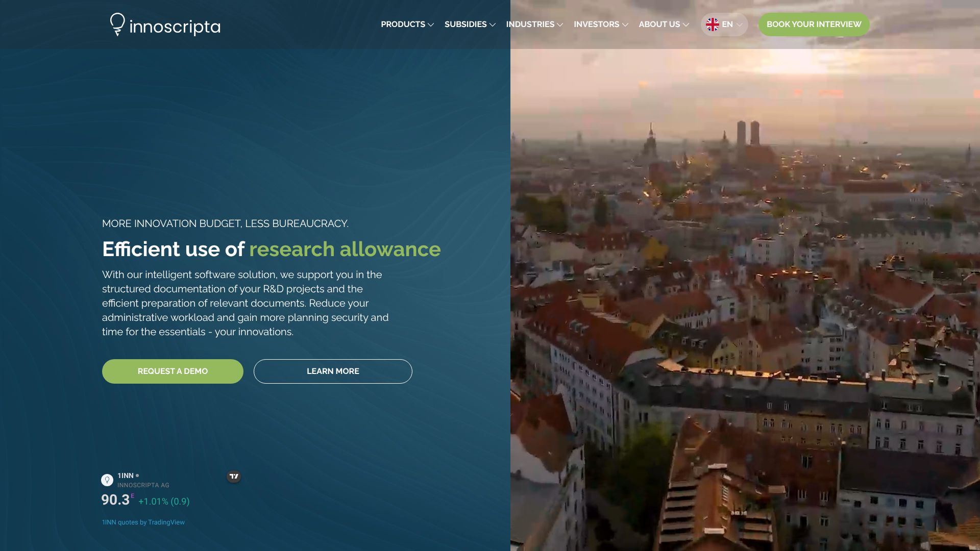Image resolution: width=980 pixels, height=551 pixels.
Task: Click the Book Your Interview button
Action: [814, 24]
